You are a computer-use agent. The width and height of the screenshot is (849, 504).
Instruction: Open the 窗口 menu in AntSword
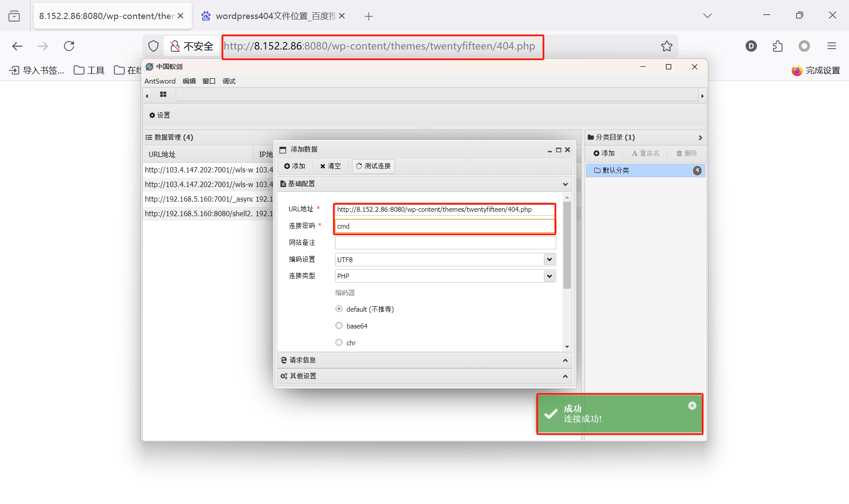209,81
